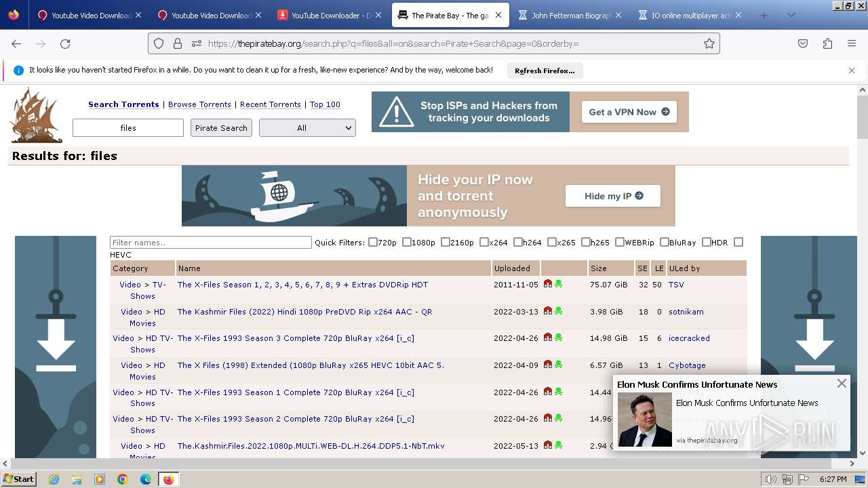Switch to the first Youtube Video Download tab
Viewport: 868px width, 488px height.
[x=88, y=15]
